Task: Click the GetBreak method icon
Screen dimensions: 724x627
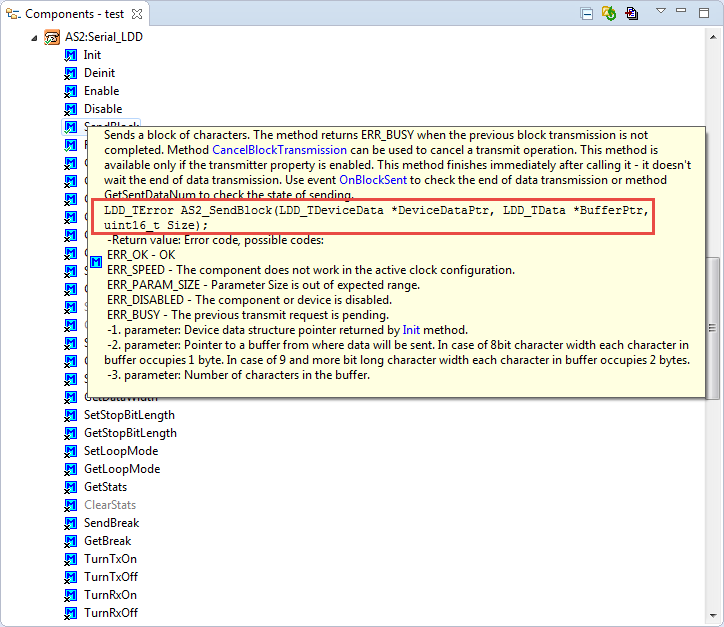Action: (70, 541)
